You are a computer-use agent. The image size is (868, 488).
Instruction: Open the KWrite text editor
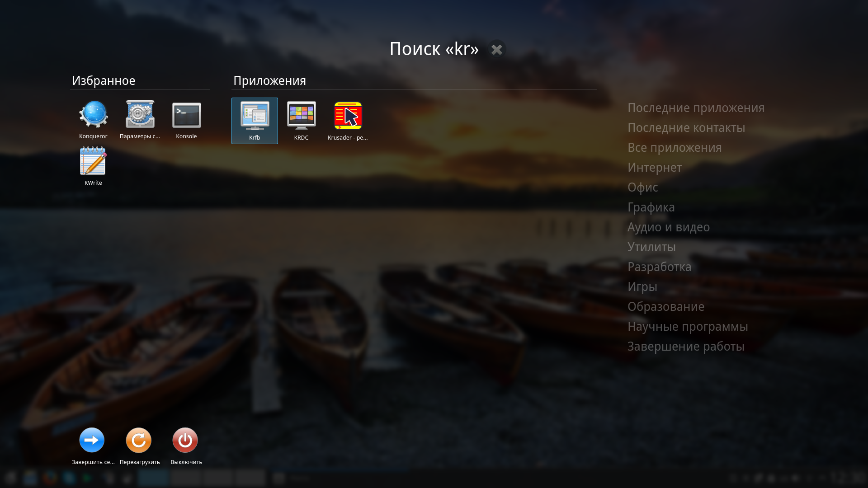(93, 165)
